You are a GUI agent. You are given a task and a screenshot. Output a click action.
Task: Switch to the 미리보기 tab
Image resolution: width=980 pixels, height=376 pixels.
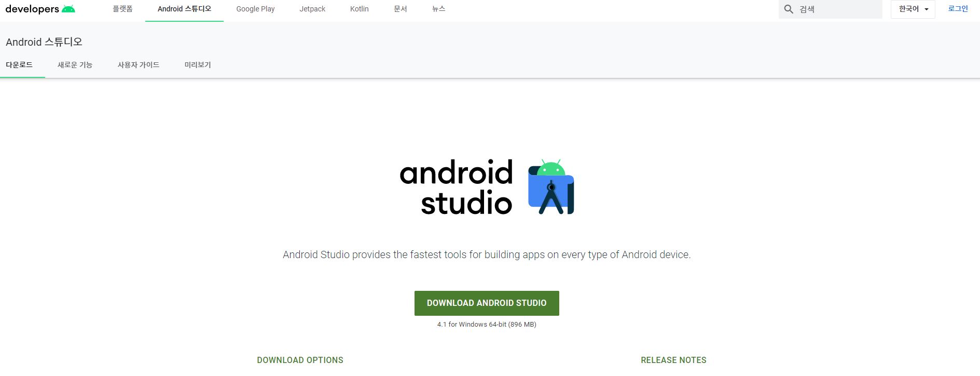click(198, 65)
